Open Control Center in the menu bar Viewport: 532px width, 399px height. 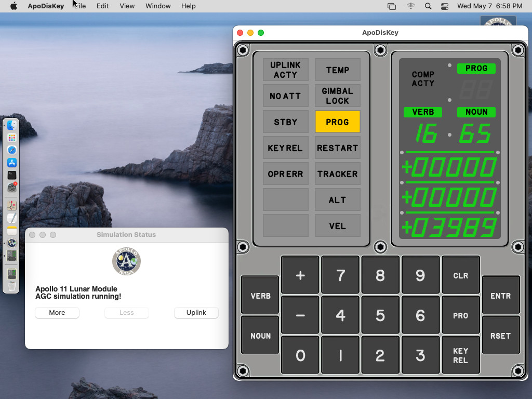point(445,6)
